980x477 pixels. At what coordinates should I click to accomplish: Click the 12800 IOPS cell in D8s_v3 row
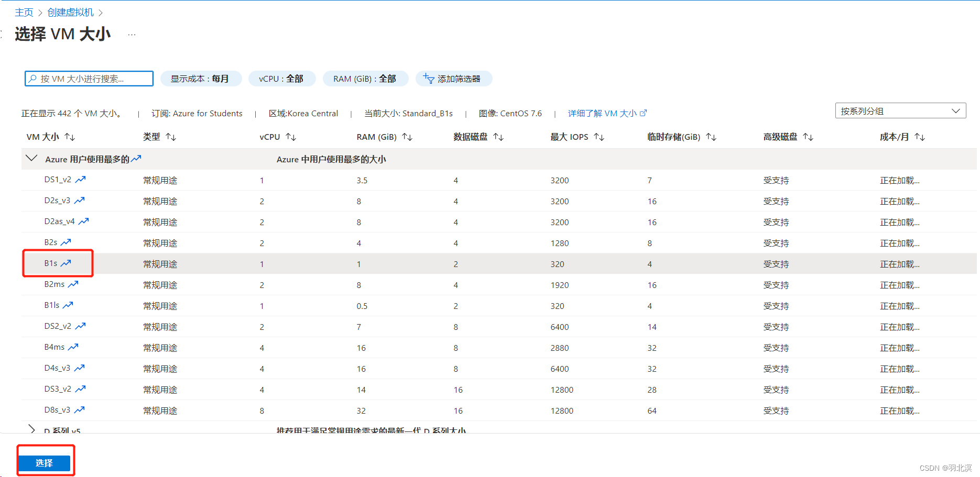(562, 411)
